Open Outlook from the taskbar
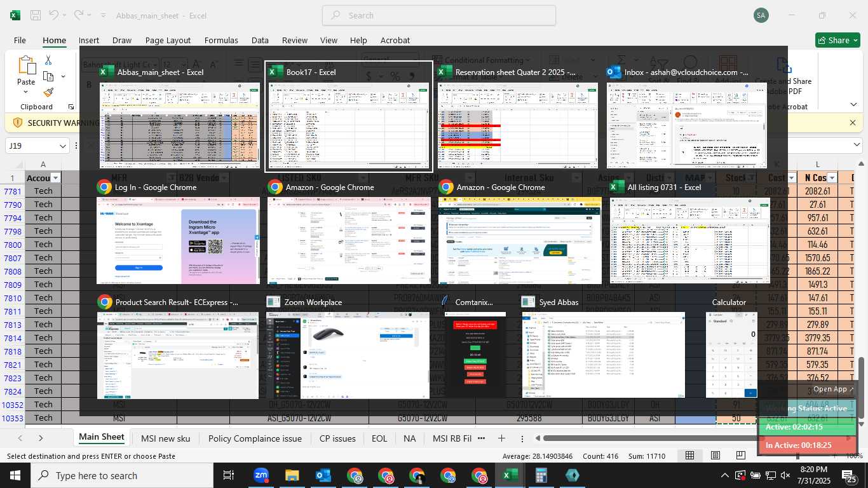 [323, 475]
